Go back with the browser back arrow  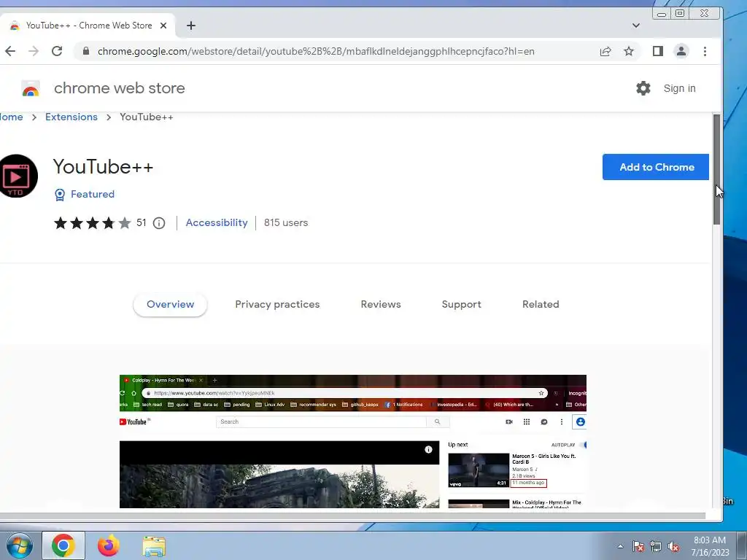coord(10,51)
